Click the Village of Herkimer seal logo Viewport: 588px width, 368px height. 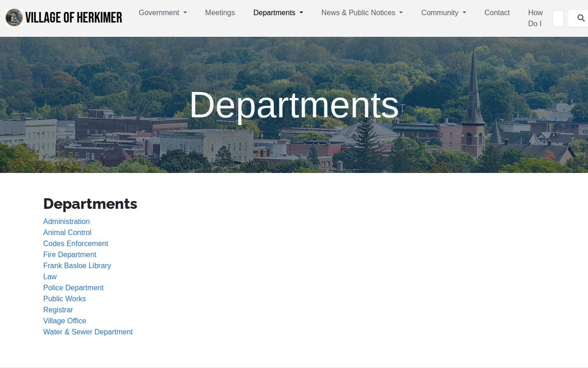[14, 18]
